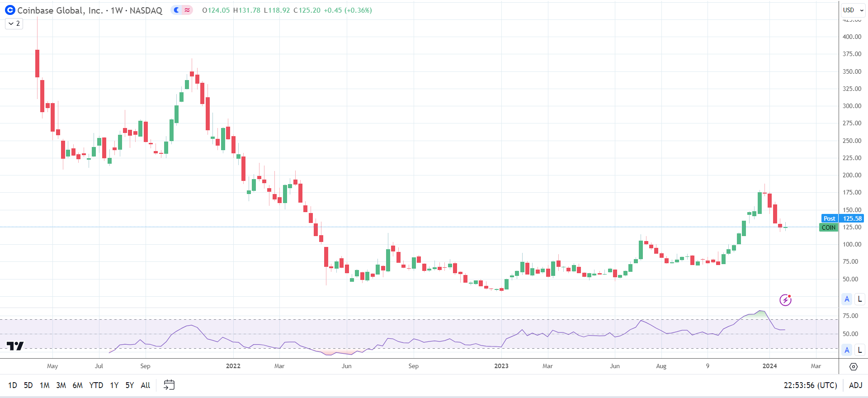The height and width of the screenshot is (398, 868).
Task: Expand the collapsed indicators legend showing 2
Action: pyautogui.click(x=14, y=24)
